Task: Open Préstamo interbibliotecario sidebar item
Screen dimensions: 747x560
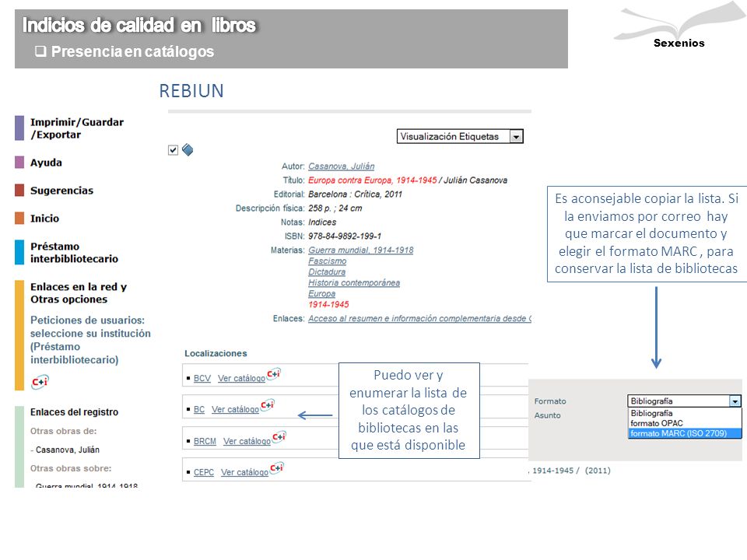Action: click(x=75, y=252)
